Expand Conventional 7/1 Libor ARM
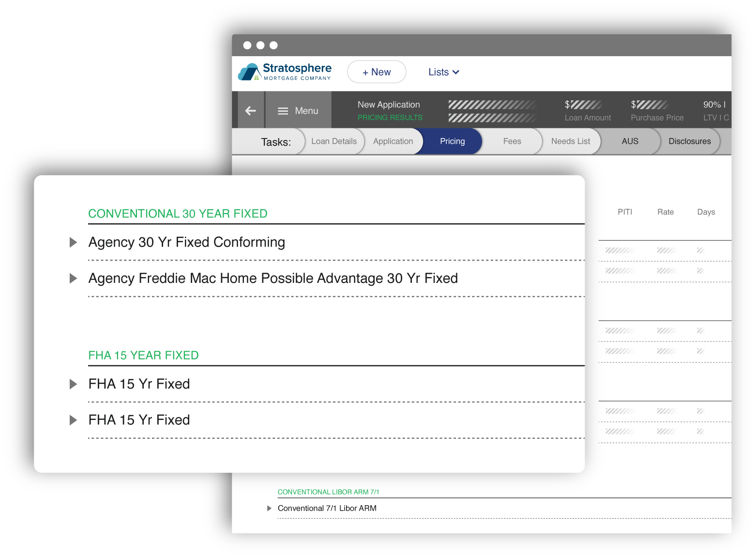 pyautogui.click(x=270, y=508)
